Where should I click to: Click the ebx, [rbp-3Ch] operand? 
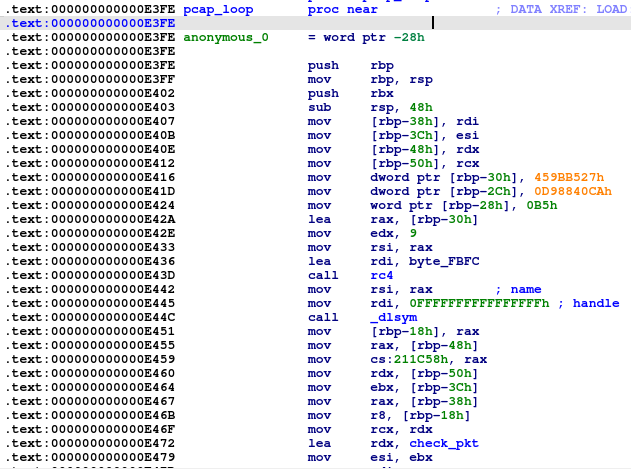pos(424,387)
